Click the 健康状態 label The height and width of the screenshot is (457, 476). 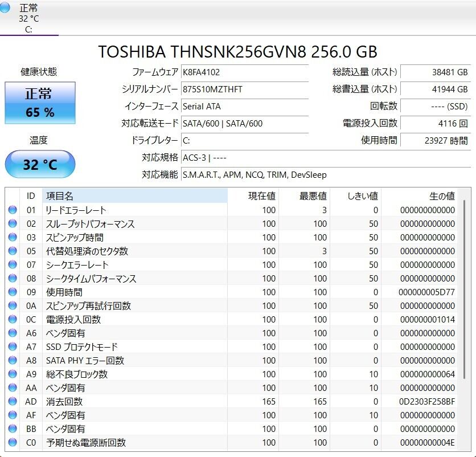39,72
